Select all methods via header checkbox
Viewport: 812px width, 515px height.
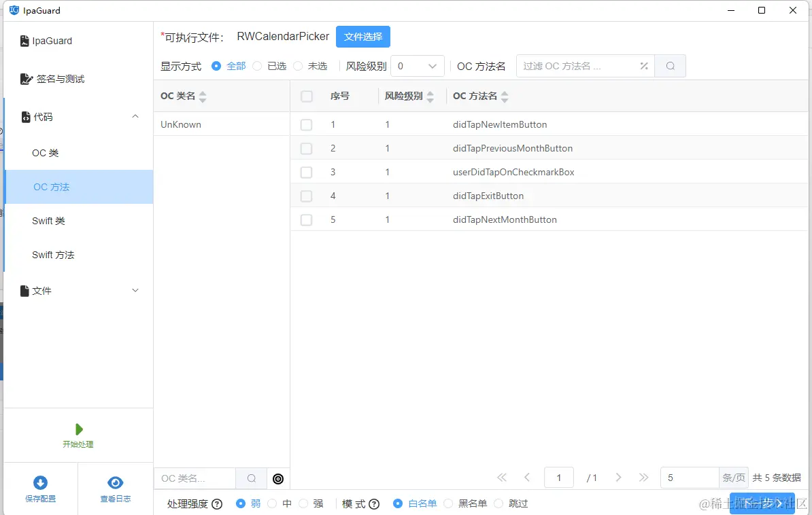[306, 96]
